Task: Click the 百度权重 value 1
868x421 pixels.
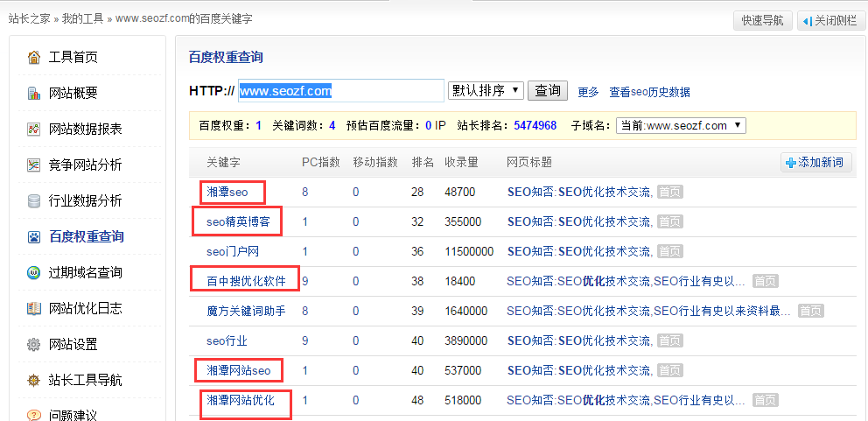Action: [x=258, y=126]
